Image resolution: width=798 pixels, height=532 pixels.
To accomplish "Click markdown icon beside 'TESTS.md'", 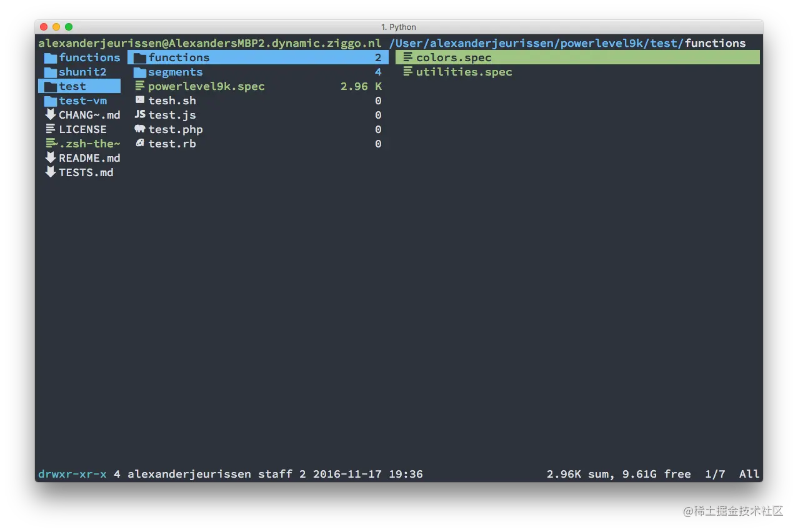I will 51,172.
